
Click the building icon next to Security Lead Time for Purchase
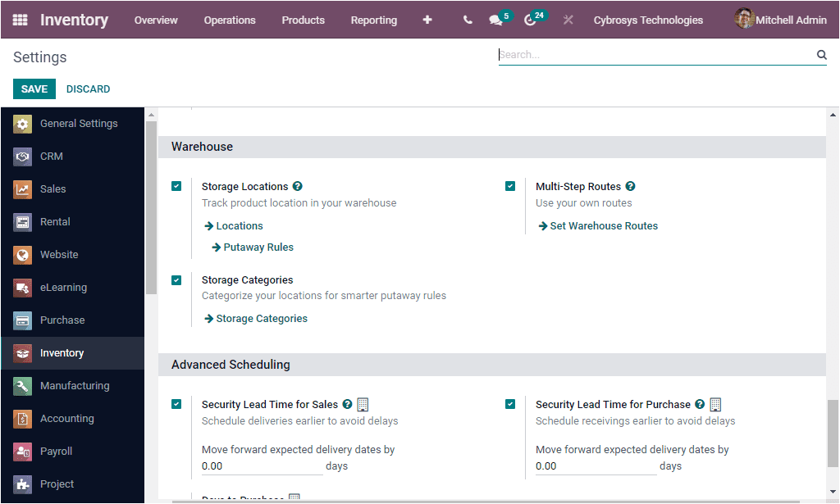[x=715, y=404]
